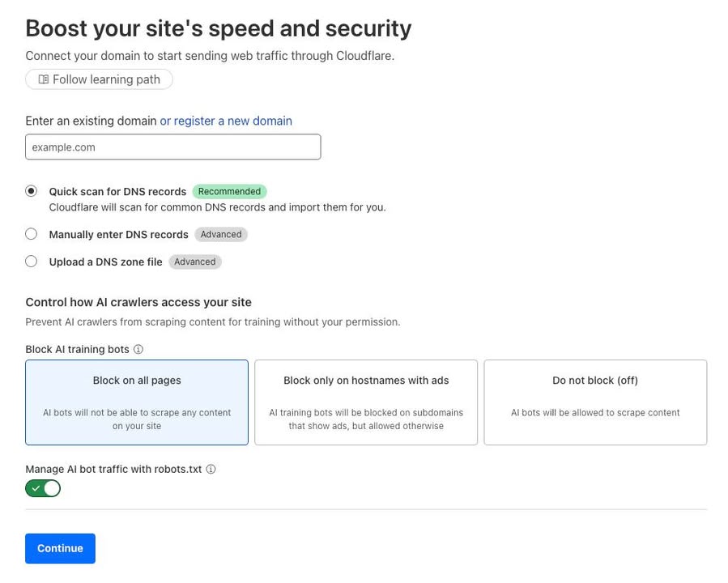The height and width of the screenshot is (583, 728).
Task: Click the Recommended badge
Action: tap(229, 191)
